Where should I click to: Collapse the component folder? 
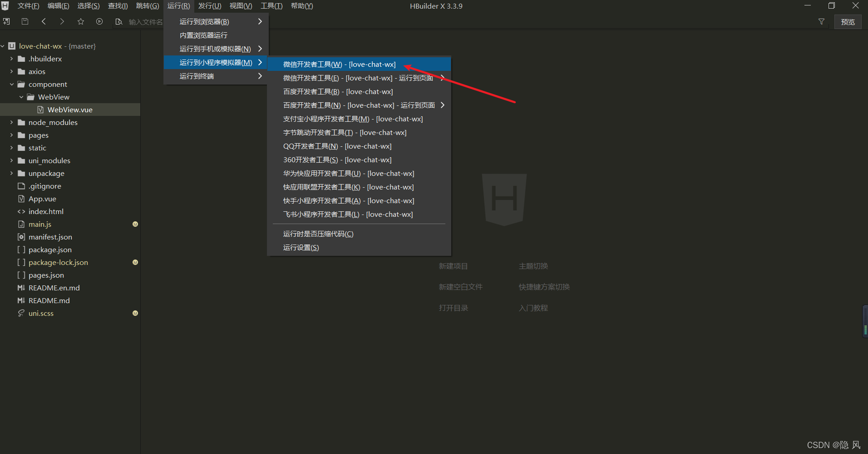[x=12, y=84]
